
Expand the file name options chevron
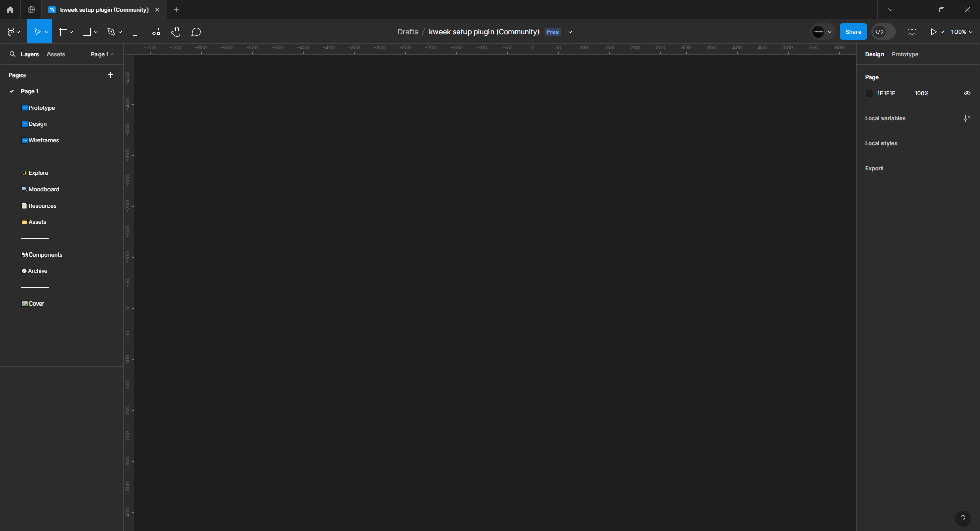click(570, 32)
